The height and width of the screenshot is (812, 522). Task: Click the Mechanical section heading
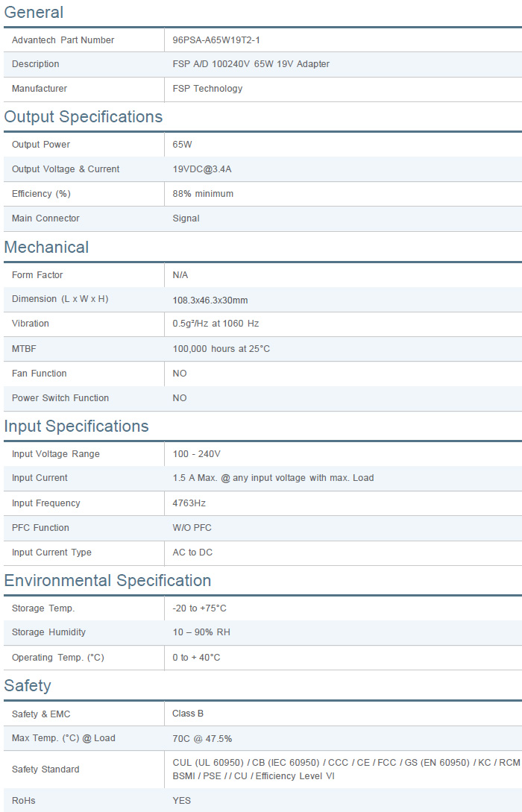click(46, 248)
